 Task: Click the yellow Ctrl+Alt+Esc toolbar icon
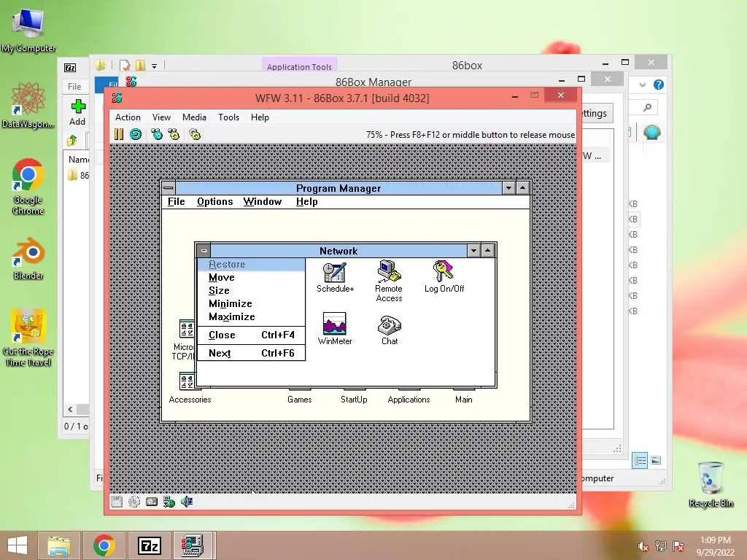pos(174,134)
